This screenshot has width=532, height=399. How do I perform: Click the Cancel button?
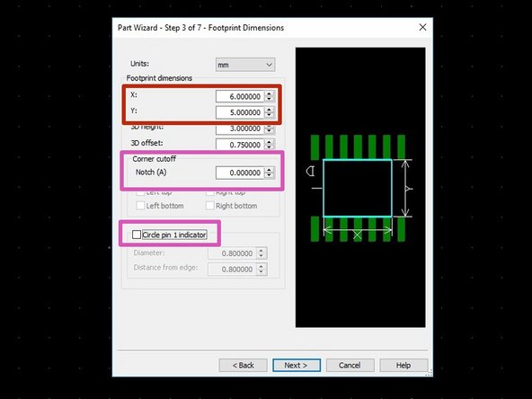click(x=350, y=366)
